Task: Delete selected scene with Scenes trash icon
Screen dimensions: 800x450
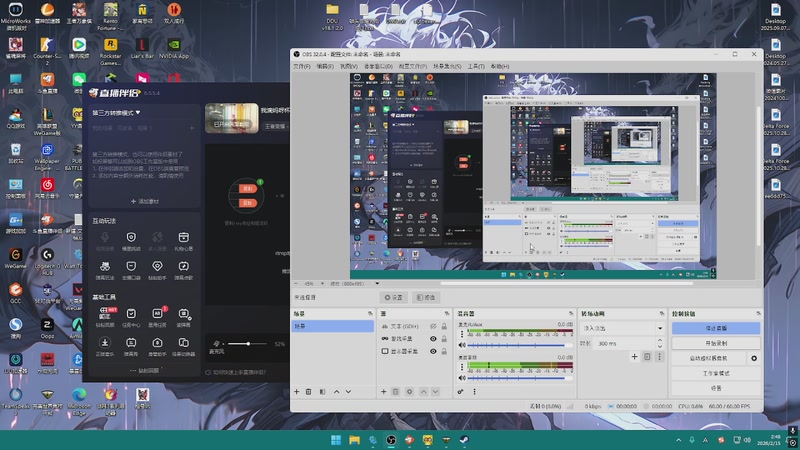Action: 309,392
